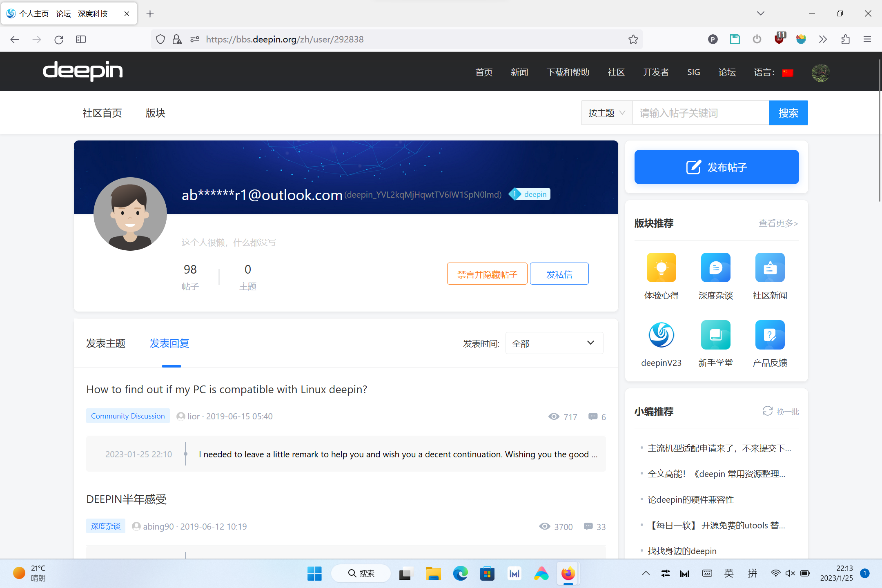Click the page vertical scrollbar
Viewport: 882px width, 588px height.
[879, 131]
